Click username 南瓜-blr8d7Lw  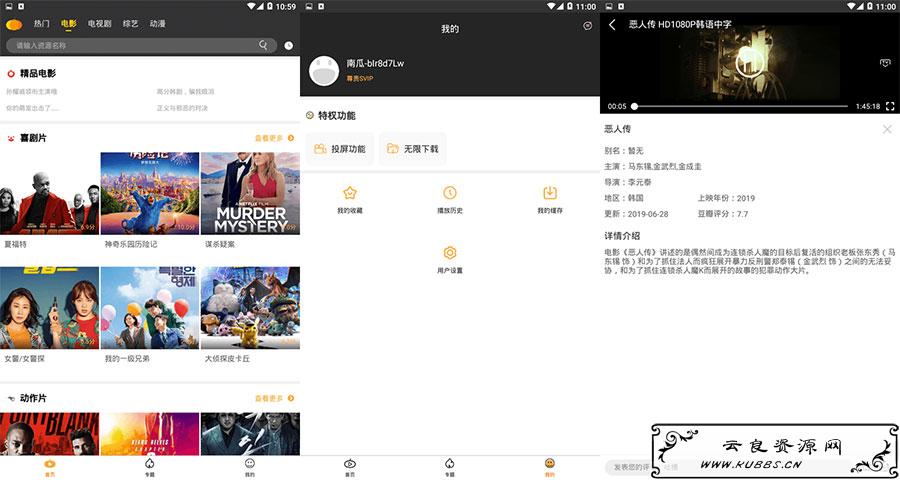pos(375,63)
